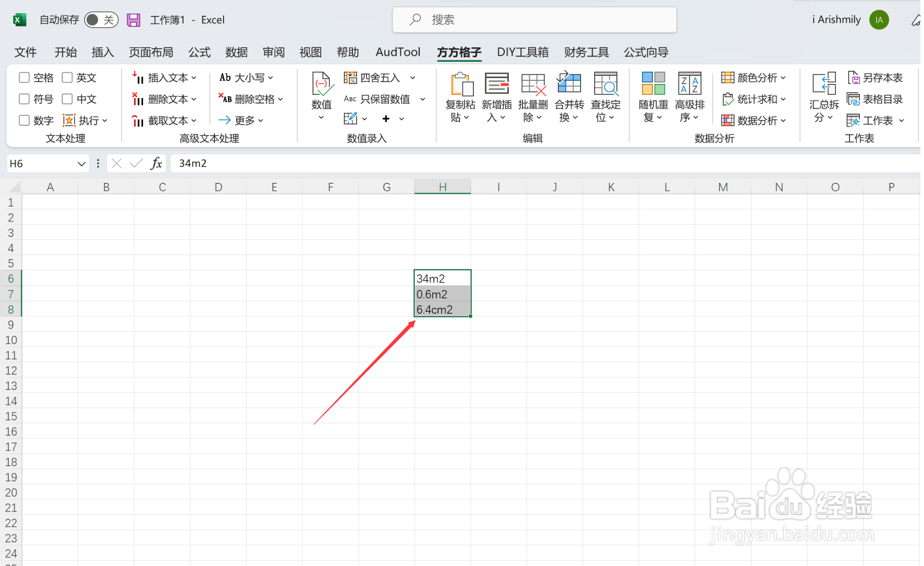Click the 查找定位 magnifier icon
The image size is (924, 566).
606,85
